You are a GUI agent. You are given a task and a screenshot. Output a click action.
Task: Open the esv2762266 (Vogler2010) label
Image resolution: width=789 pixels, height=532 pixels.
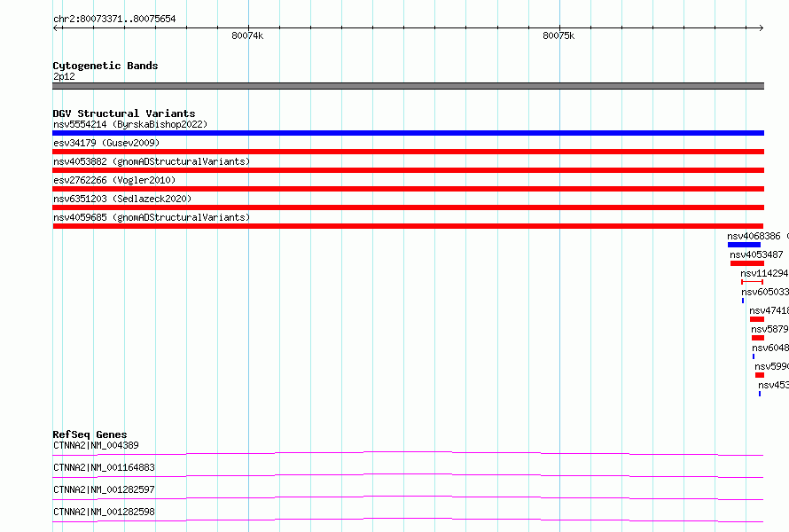pyautogui.click(x=114, y=180)
